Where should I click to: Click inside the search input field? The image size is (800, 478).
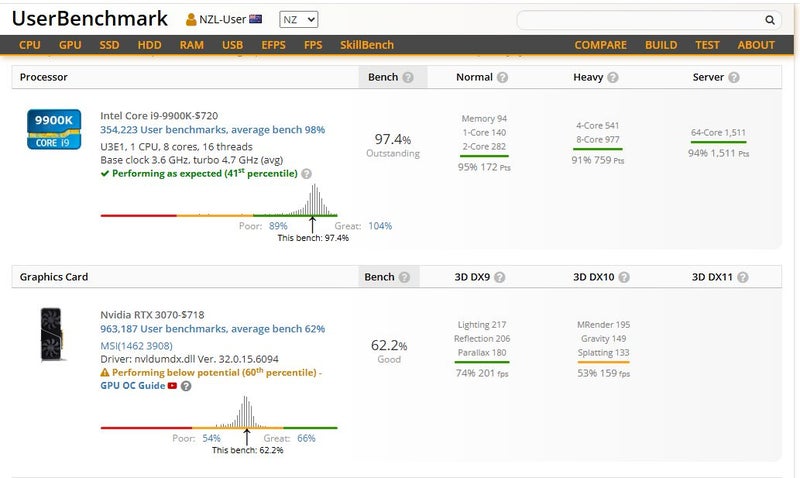pyautogui.click(x=640, y=19)
